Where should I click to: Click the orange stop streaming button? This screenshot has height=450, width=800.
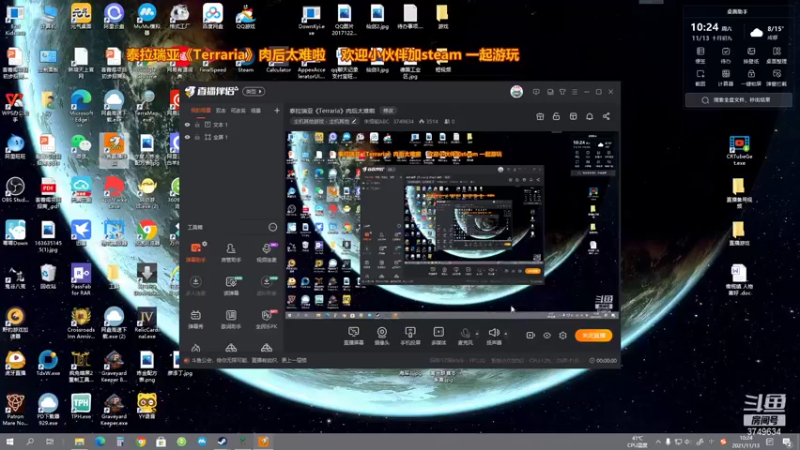[593, 335]
